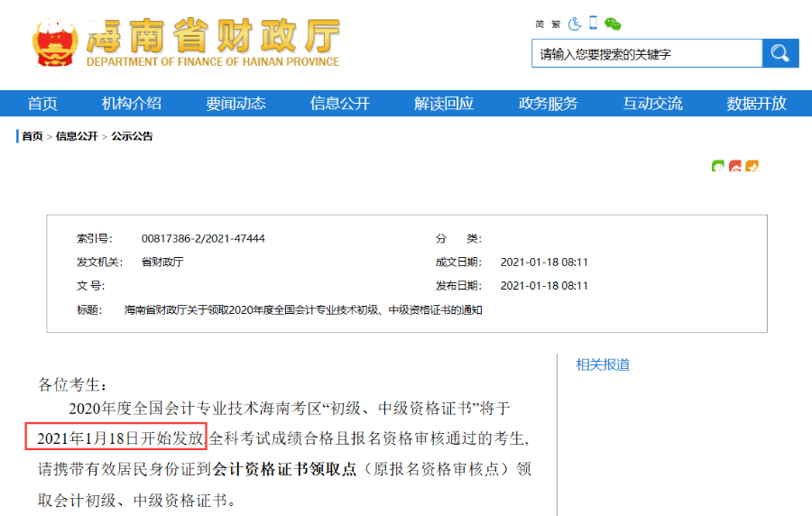Open the 政务服务 menu
This screenshot has width=812, height=516.
tap(548, 104)
